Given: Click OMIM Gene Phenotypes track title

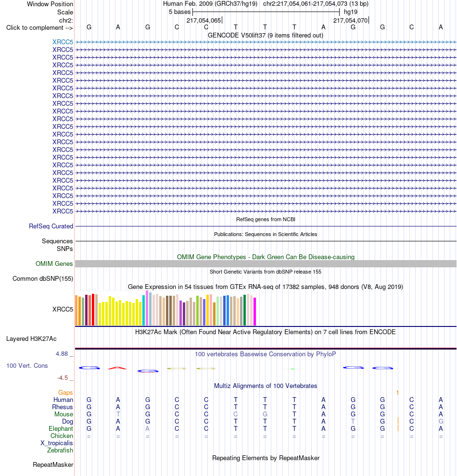Looking at the screenshot, I should (266, 257).
